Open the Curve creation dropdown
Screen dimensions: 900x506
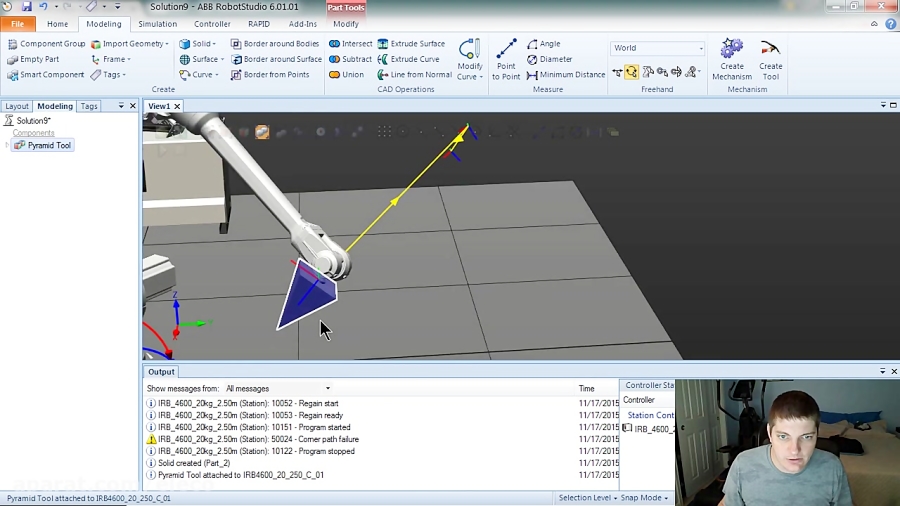(199, 75)
